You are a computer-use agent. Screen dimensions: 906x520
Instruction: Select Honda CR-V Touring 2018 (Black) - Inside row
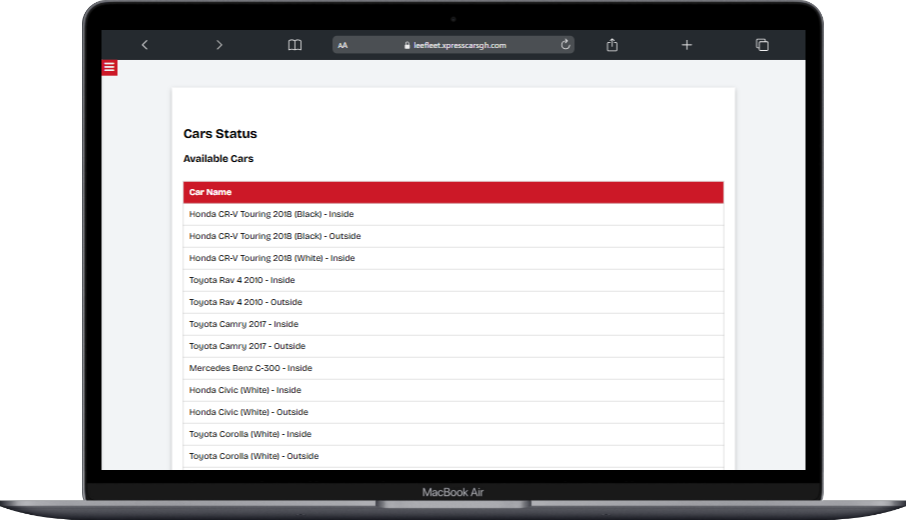click(453, 214)
